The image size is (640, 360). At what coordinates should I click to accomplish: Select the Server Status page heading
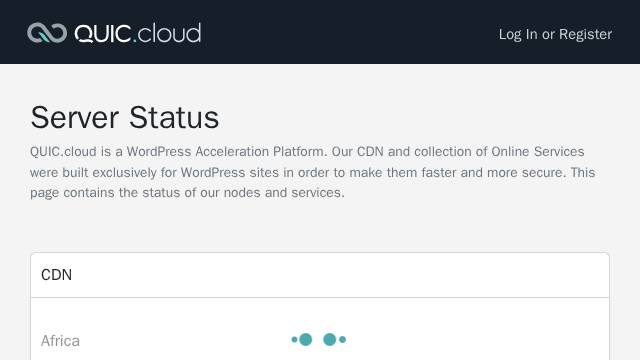[125, 118]
